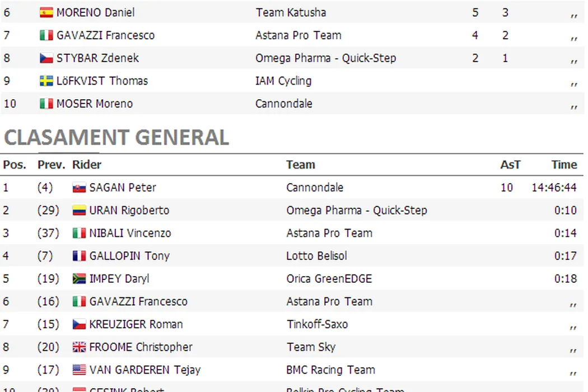Open NIBALI Vincenzo rider link
Screen dimensions: 588x392
130,234
